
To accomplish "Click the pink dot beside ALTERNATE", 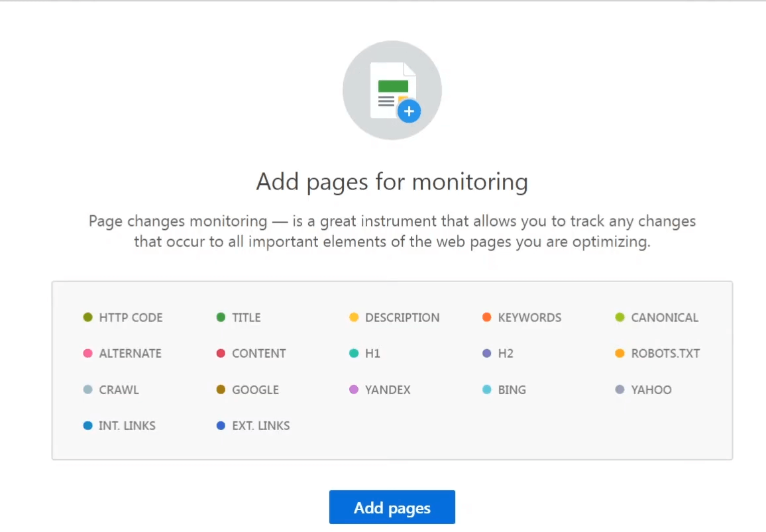I will pyautogui.click(x=88, y=353).
